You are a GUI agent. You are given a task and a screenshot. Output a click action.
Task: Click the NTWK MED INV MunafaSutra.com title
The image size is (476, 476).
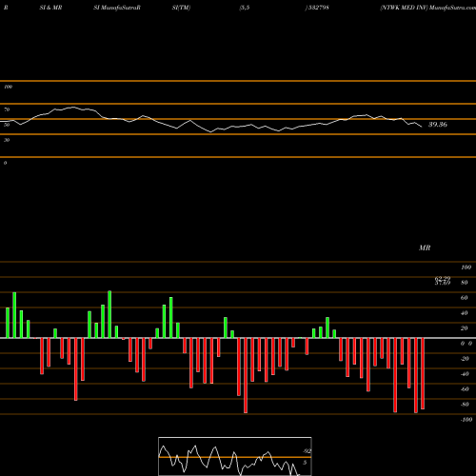coord(427,8)
